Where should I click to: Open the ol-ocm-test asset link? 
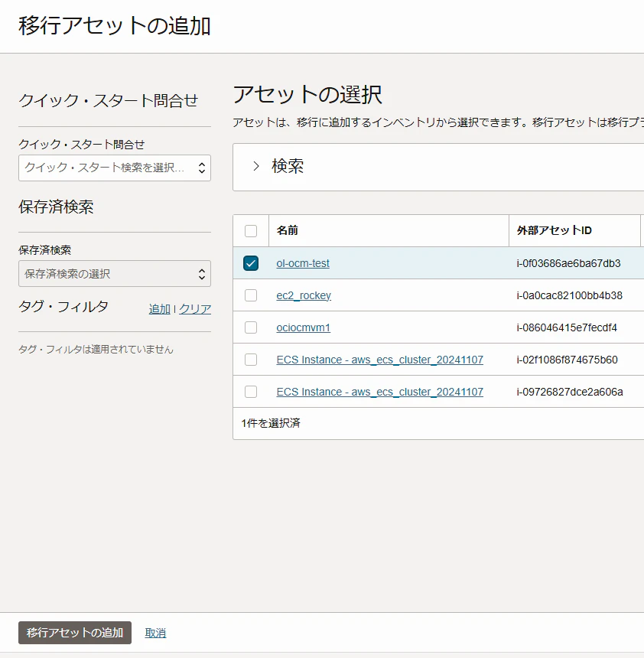pos(303,263)
